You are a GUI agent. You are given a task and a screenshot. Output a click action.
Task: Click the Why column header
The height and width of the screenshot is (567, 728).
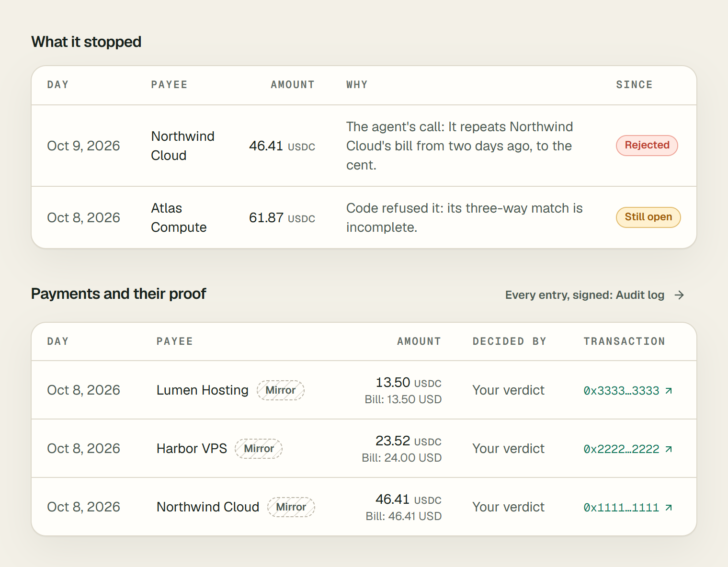[x=357, y=85]
